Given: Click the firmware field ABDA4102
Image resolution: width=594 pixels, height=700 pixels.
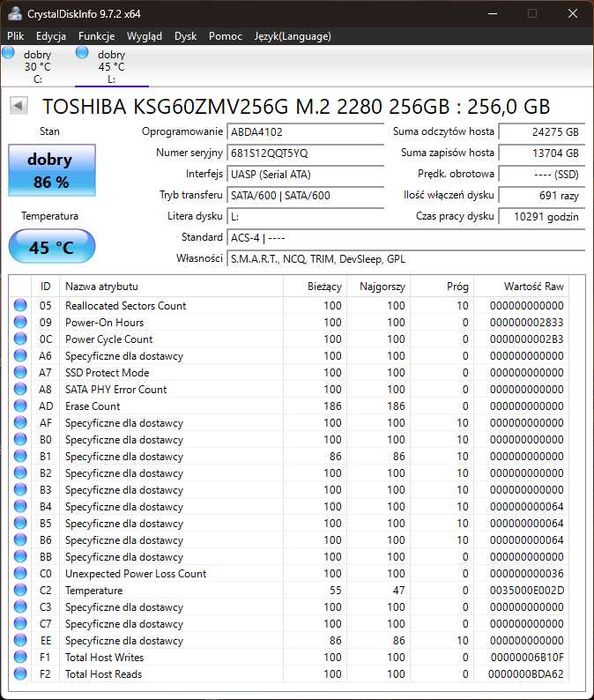Looking at the screenshot, I should tap(305, 132).
